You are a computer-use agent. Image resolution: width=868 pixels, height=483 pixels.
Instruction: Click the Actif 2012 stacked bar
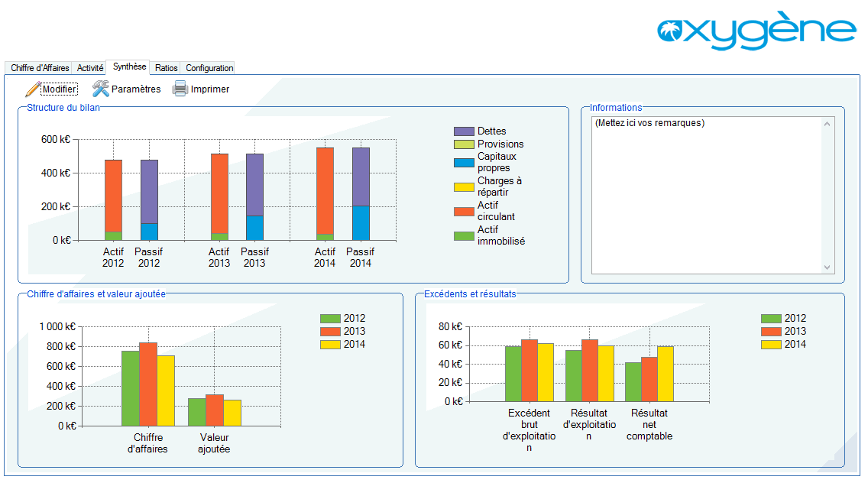point(113,199)
